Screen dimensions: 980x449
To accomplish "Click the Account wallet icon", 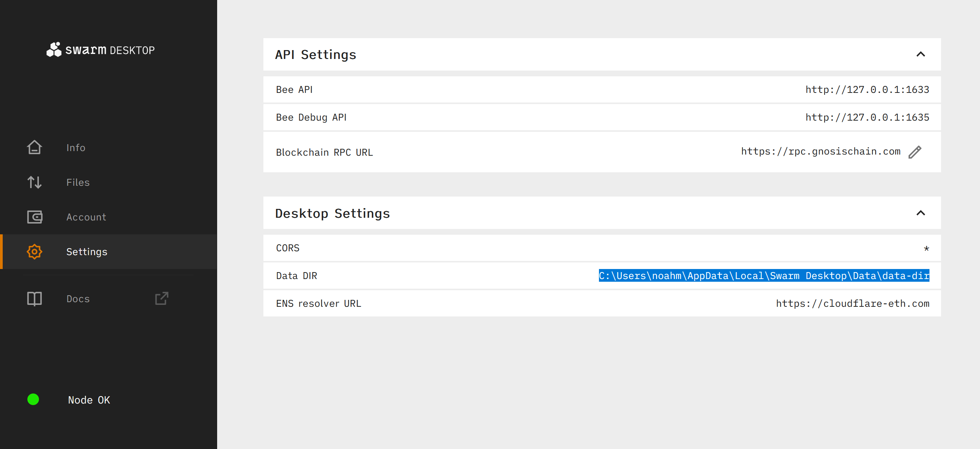I will point(34,217).
